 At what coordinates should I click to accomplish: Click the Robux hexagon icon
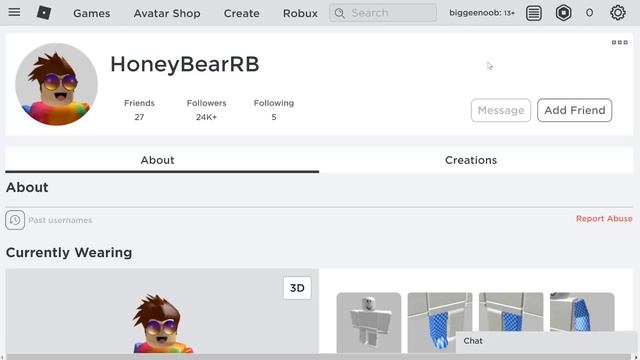pos(563,13)
